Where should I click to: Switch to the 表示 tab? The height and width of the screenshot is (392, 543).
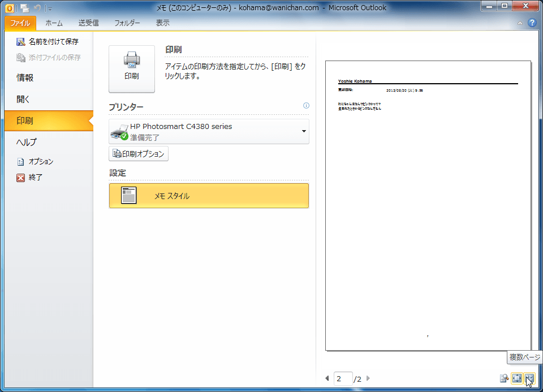[163, 23]
